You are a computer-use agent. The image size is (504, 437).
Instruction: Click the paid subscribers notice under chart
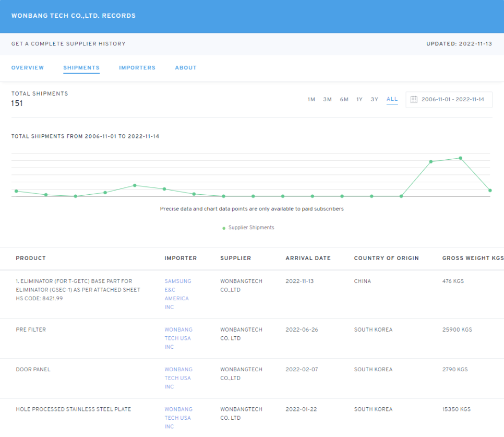(x=252, y=209)
